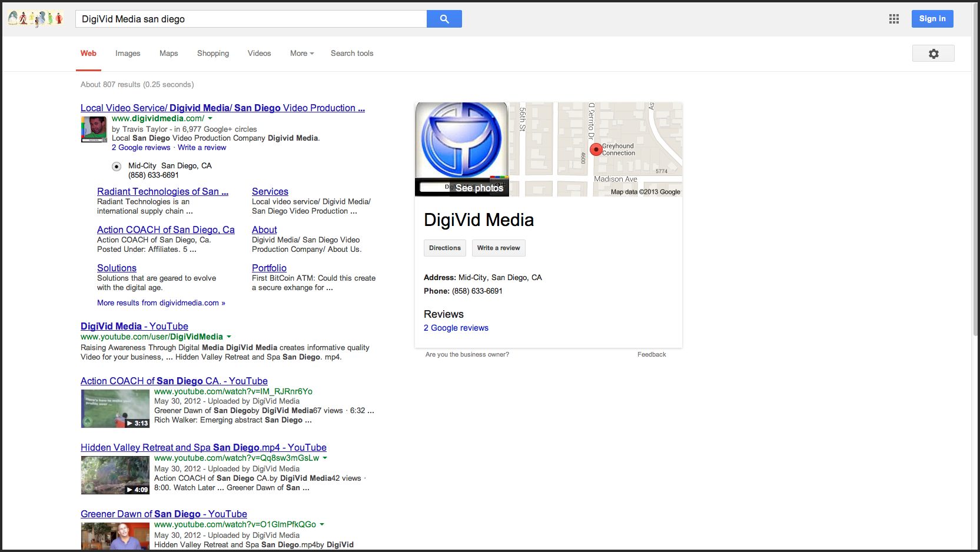This screenshot has width=980, height=552.
Task: Switch to the Shopping tab
Action: (213, 54)
